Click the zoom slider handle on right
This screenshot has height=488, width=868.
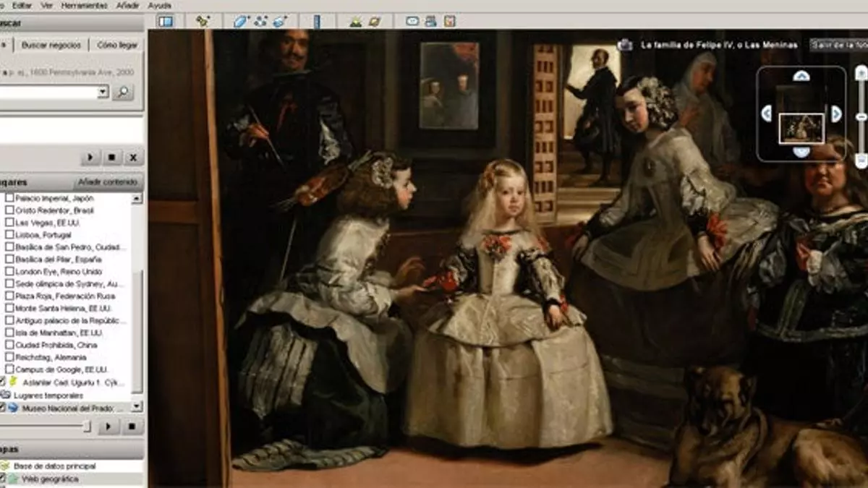(x=861, y=116)
